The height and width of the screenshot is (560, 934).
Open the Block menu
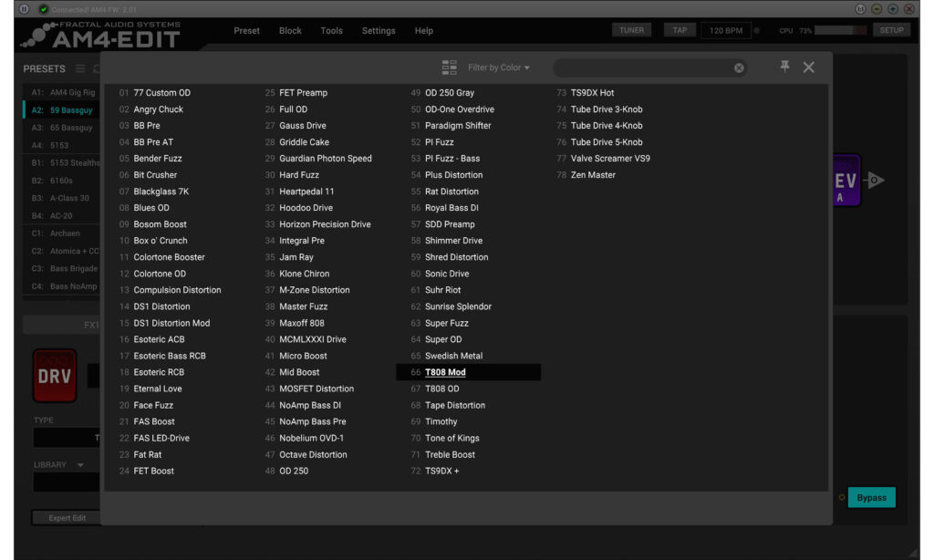coord(290,30)
